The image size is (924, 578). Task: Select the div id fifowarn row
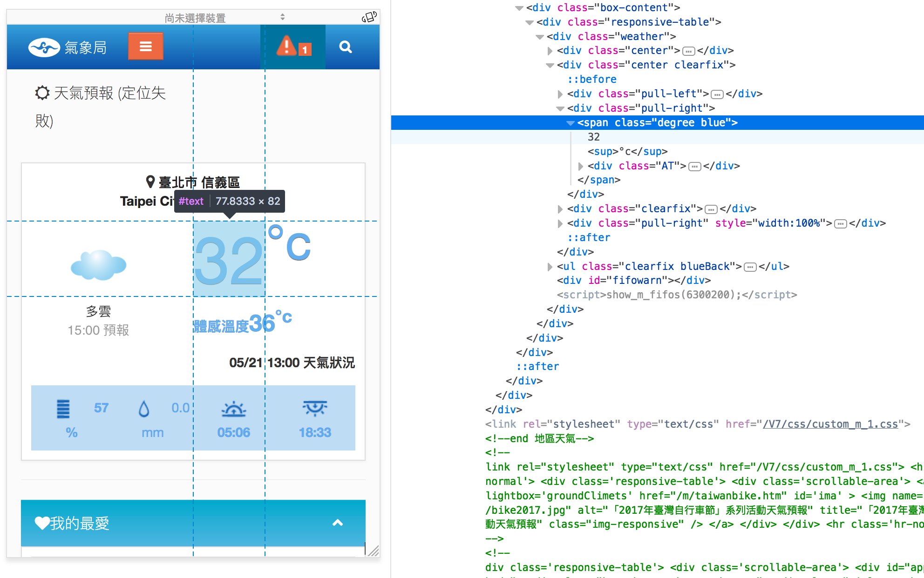click(x=634, y=280)
